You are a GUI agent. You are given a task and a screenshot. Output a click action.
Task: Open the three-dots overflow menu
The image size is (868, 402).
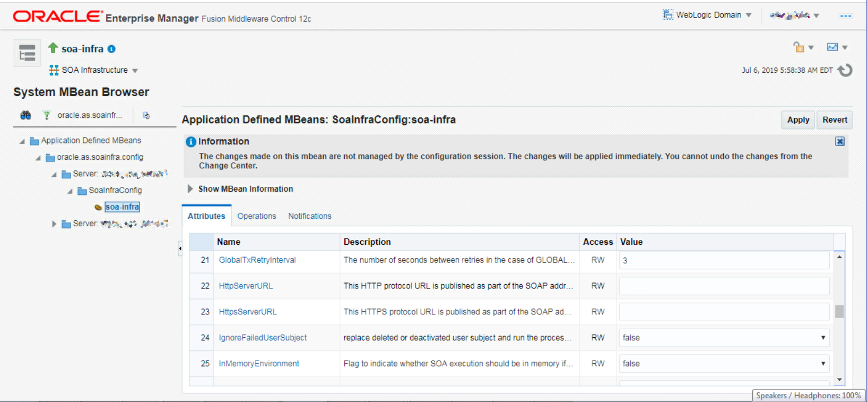click(845, 16)
